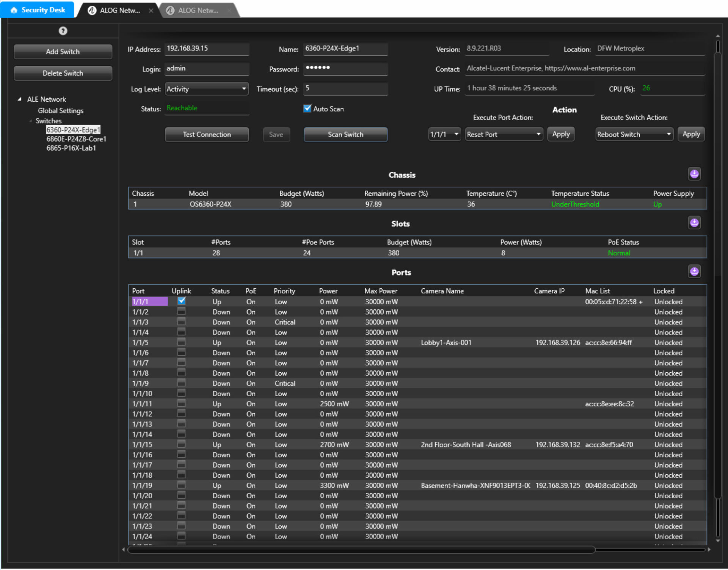Click the Chassis table export icon
Viewport: 728px width, 570px height.
pyautogui.click(x=694, y=174)
